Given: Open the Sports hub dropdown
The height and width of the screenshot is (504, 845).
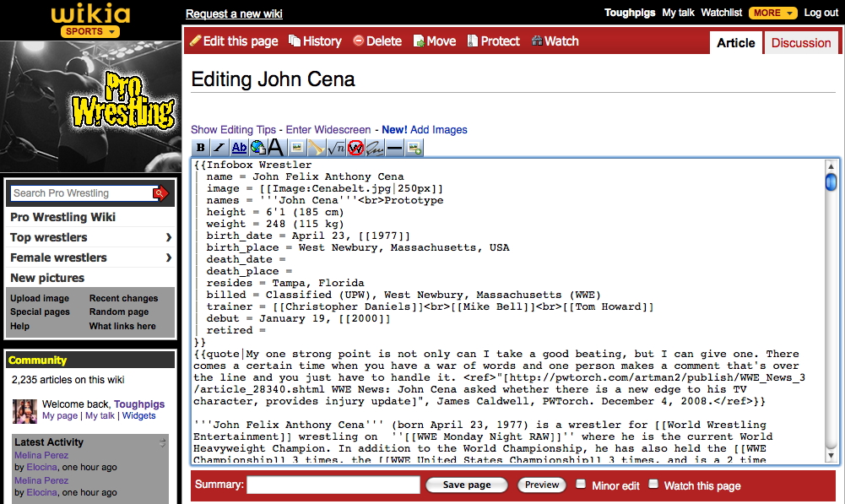Looking at the screenshot, I should (x=90, y=31).
